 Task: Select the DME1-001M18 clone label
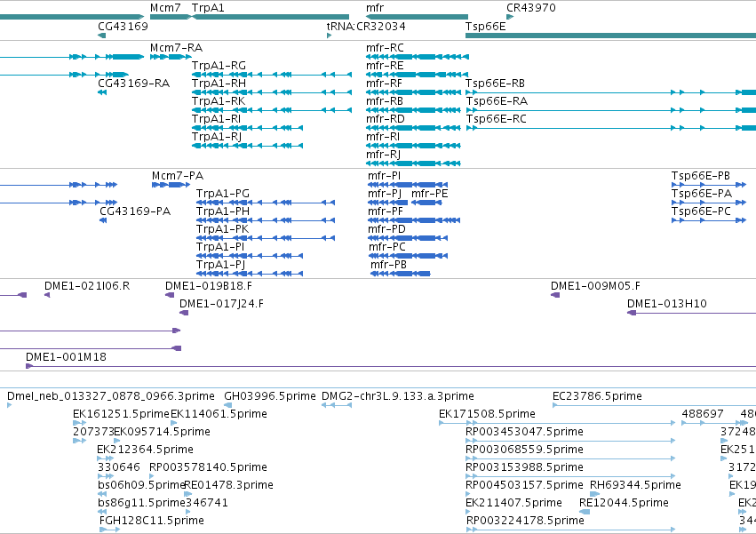[66, 357]
